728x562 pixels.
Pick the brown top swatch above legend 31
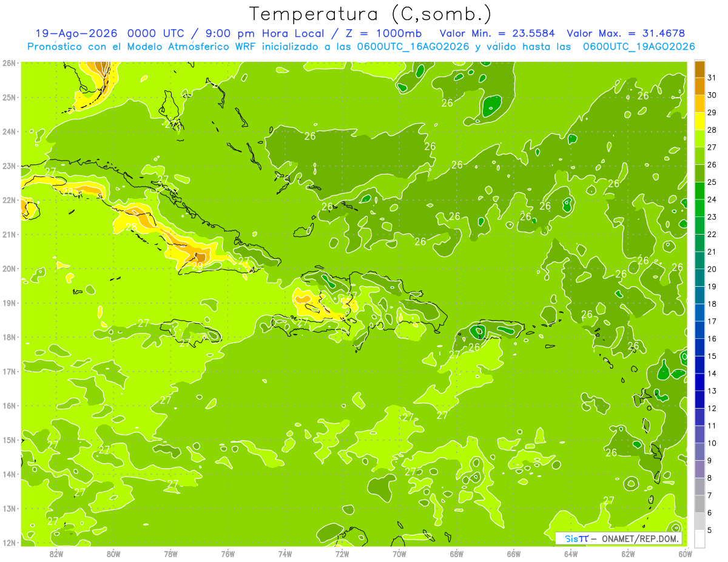699,69
